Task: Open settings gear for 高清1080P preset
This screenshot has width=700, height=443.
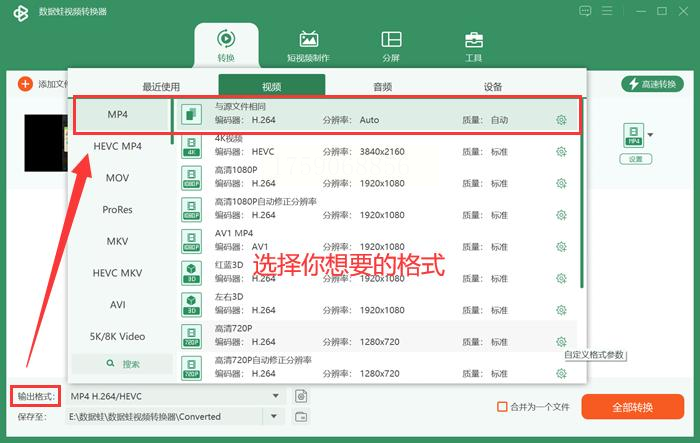Action: [x=561, y=184]
